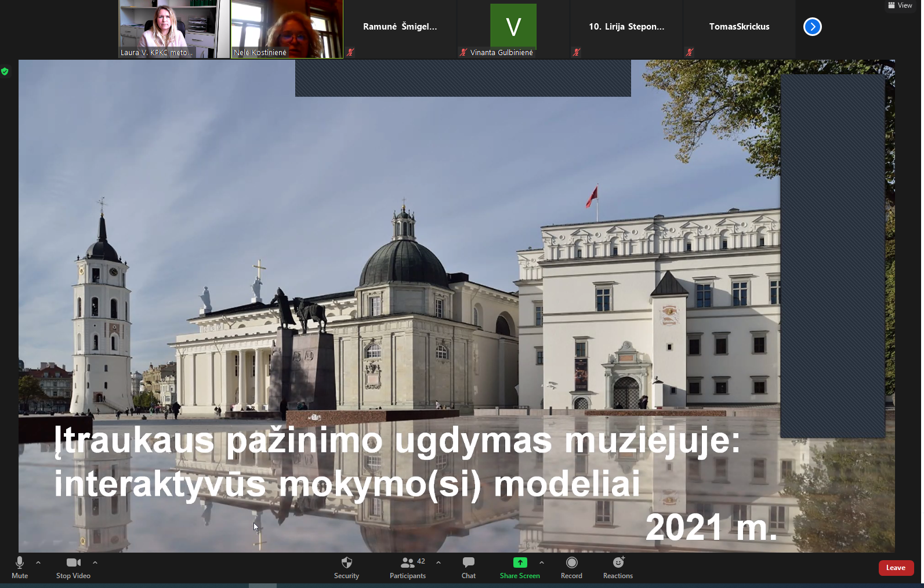Image resolution: width=924 pixels, height=588 pixels.
Task: Open the Security menu
Action: point(346,568)
